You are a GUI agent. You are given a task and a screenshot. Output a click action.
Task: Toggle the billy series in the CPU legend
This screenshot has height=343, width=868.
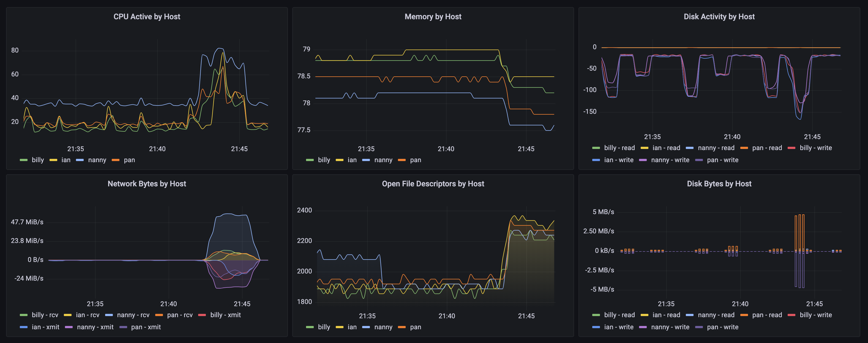point(38,160)
